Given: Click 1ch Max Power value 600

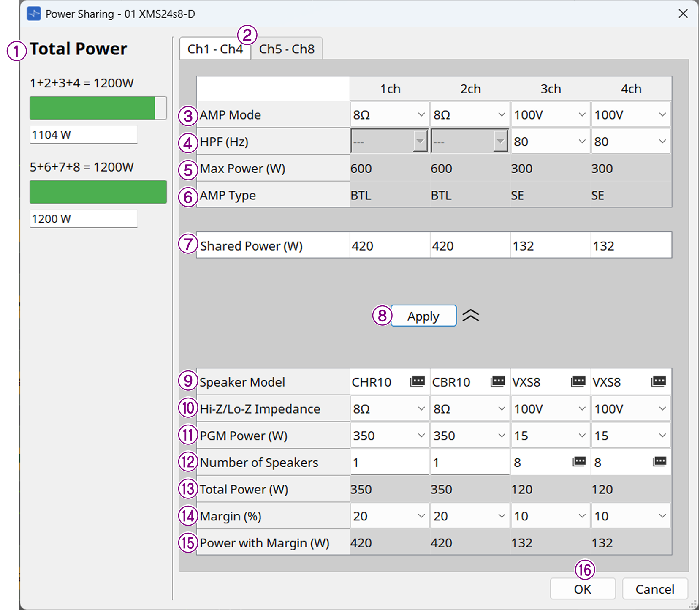Looking at the screenshot, I should [x=361, y=169].
